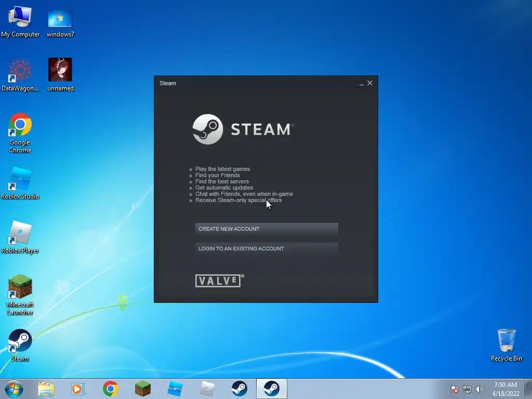Image resolution: width=532 pixels, height=399 pixels.
Task: Click 'Chat with Friends, even when in-game' text
Action: pos(244,194)
